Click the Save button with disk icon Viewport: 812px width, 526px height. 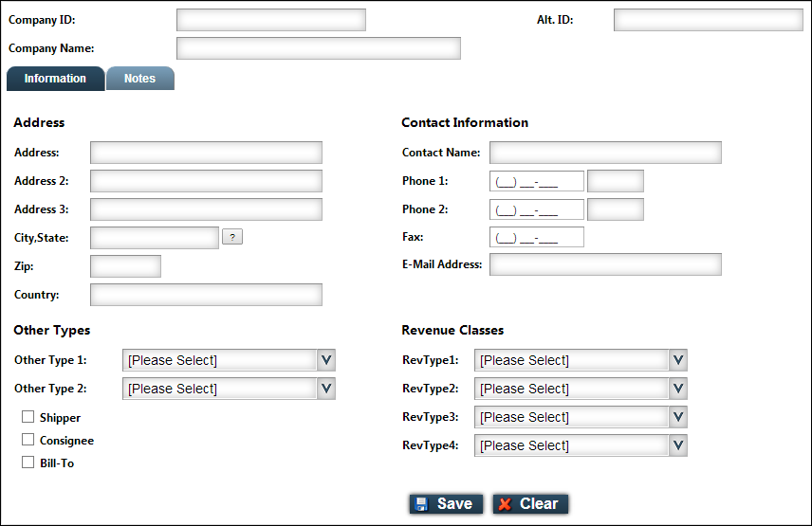[x=446, y=504]
